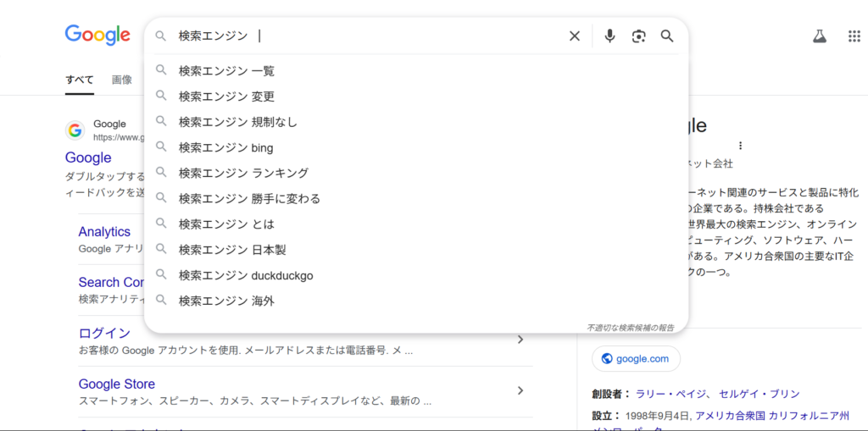The width and height of the screenshot is (868, 431).
Task: Switch to the 画像 tab
Action: [122, 80]
